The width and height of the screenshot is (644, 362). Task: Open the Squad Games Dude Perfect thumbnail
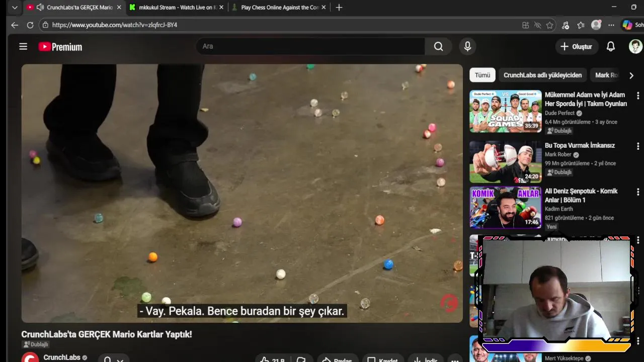[506, 111]
